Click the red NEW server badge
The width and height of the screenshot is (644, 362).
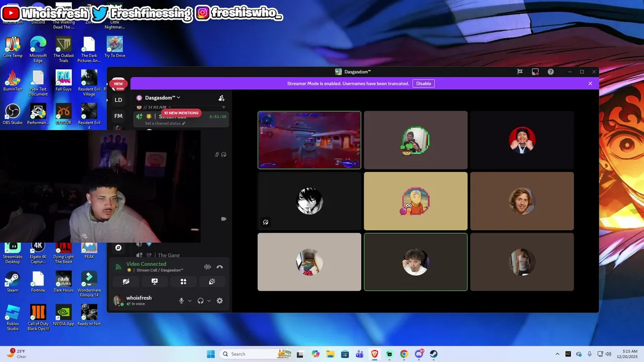(x=118, y=84)
